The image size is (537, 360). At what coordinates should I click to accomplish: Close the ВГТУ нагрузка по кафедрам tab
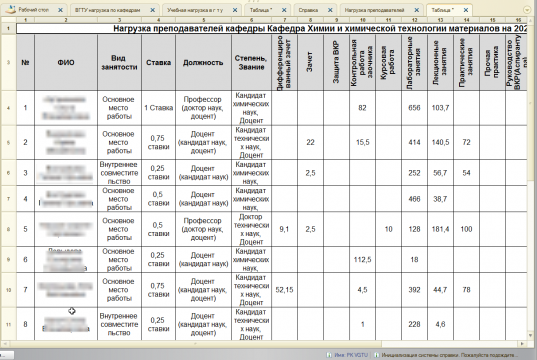coord(152,10)
